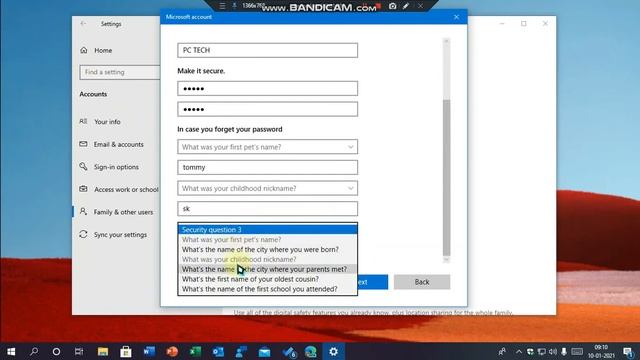Screen dimensions: 640x360
Task: Open 'Email & accounts' settings page
Action: coord(118,144)
